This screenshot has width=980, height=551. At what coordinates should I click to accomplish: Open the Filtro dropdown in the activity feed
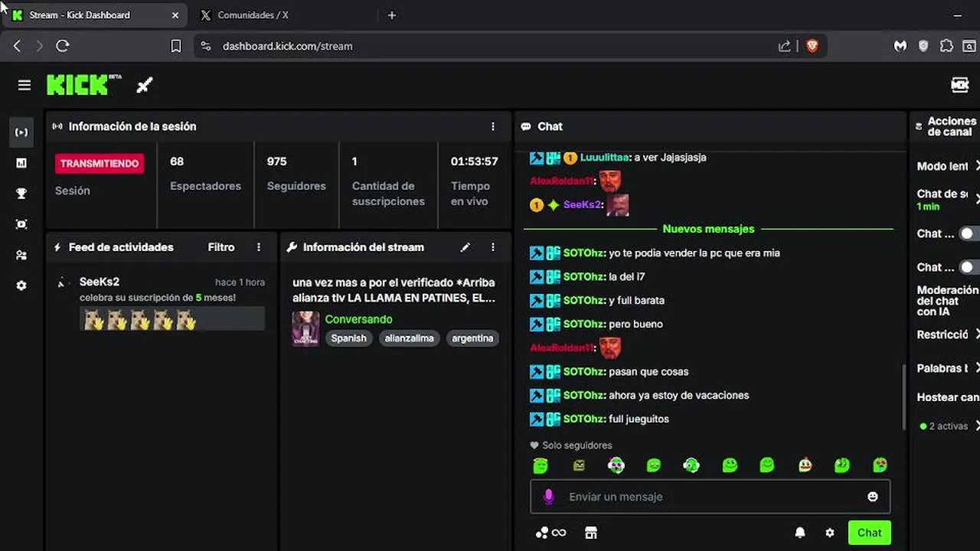click(x=221, y=247)
